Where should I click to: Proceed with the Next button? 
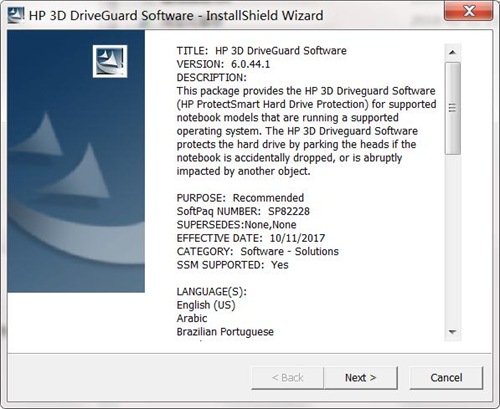pos(360,378)
